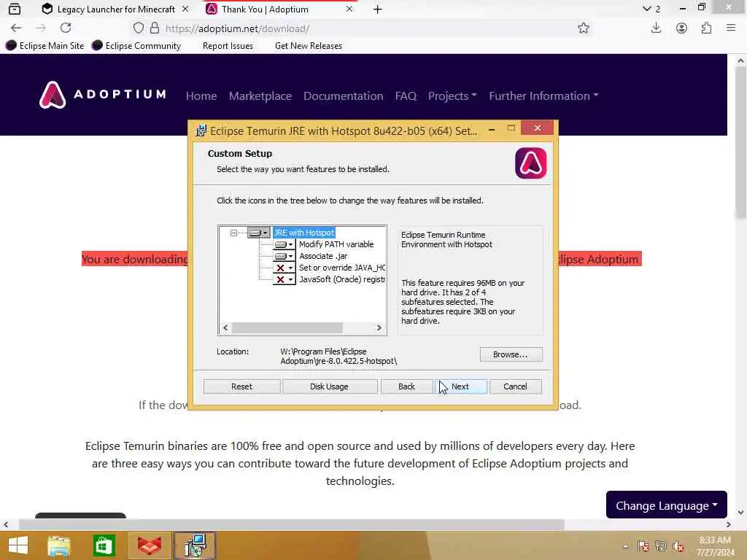Bookmark this page with star icon
The image size is (747, 560).
[x=583, y=28]
